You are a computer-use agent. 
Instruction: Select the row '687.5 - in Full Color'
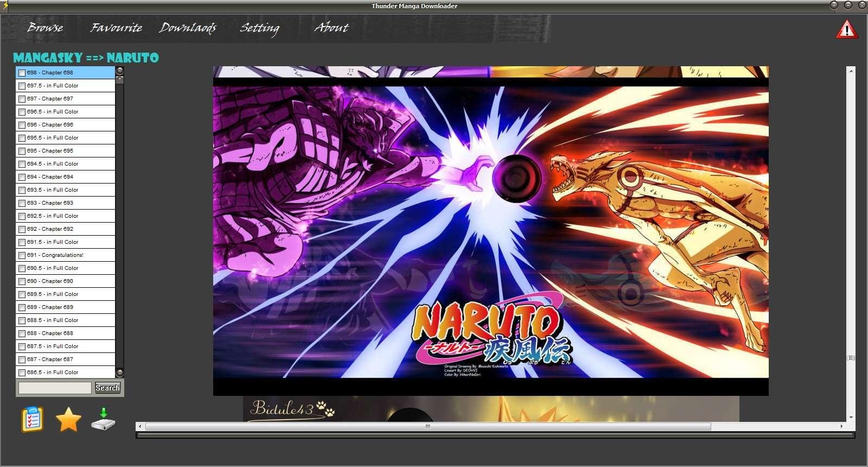coord(66,346)
